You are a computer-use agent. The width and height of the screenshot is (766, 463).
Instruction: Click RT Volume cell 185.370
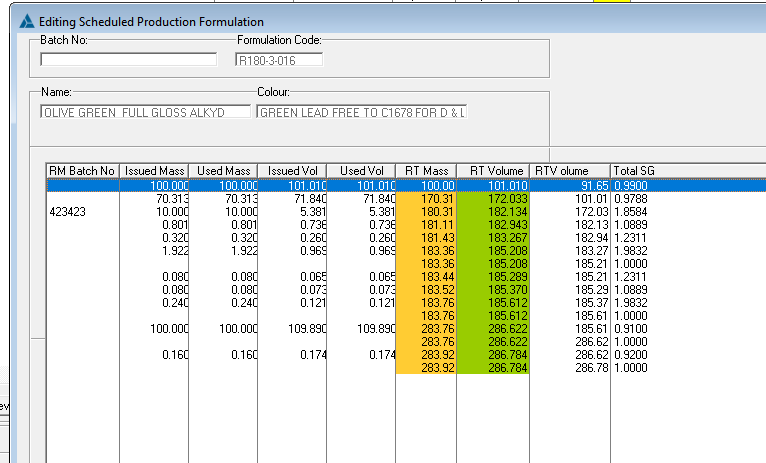(x=493, y=290)
